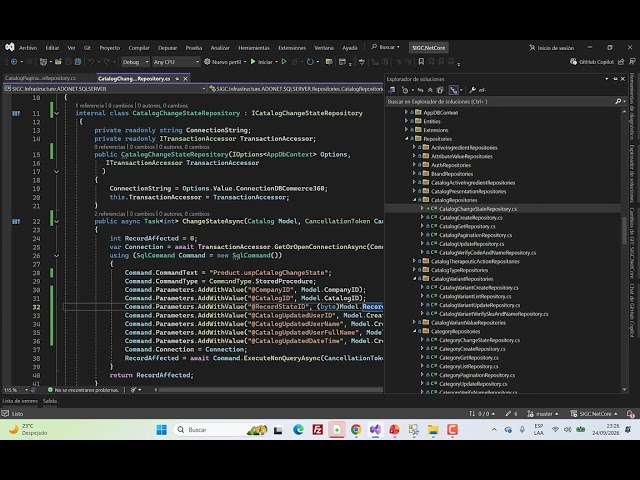Expand the Entities folder
Screen dimensions: 640x480
[x=406, y=121]
